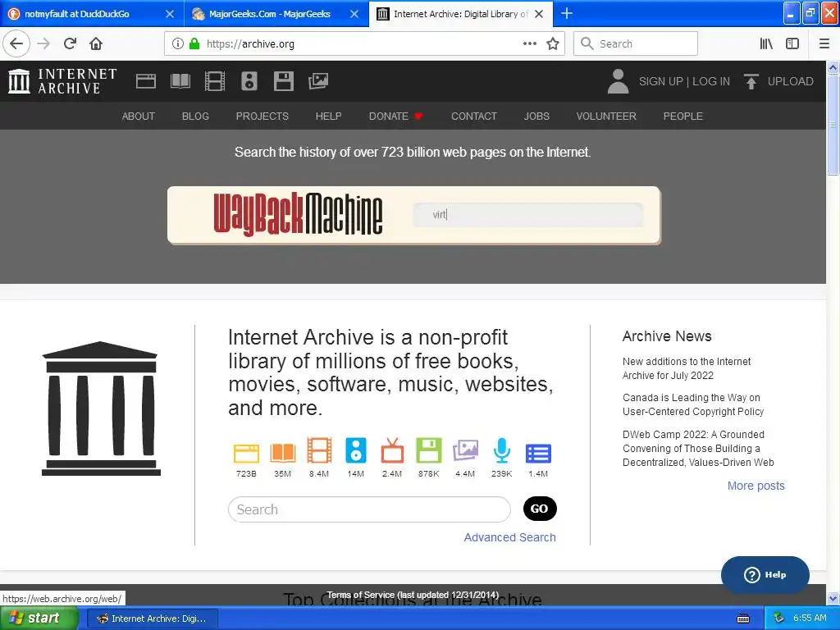Read 'New additions to the Internet Archive' post
Viewport: 840px width, 630px height.
click(687, 368)
